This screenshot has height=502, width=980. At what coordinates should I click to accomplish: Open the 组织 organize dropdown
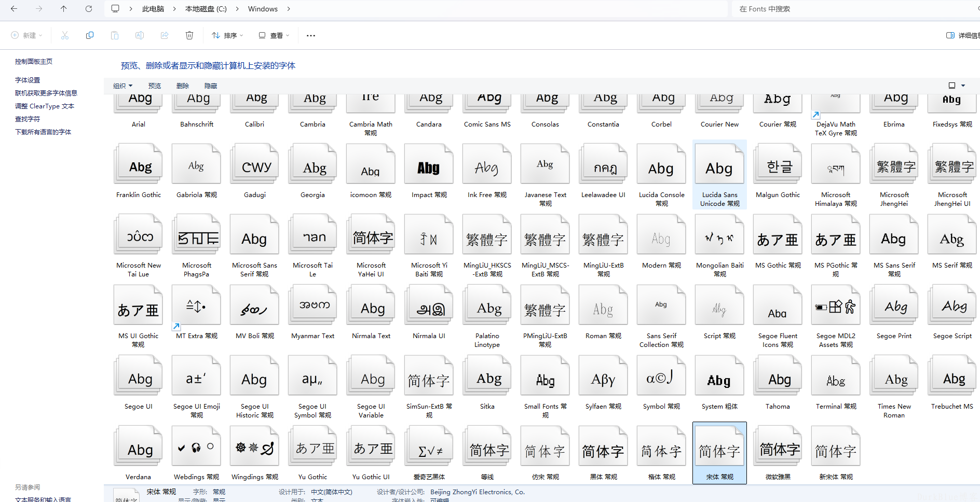(x=123, y=86)
